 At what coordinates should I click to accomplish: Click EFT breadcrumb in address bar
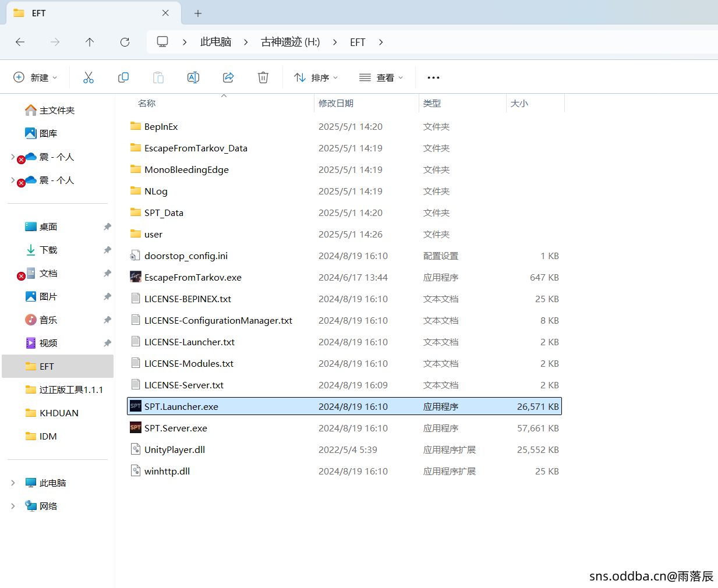pos(358,42)
